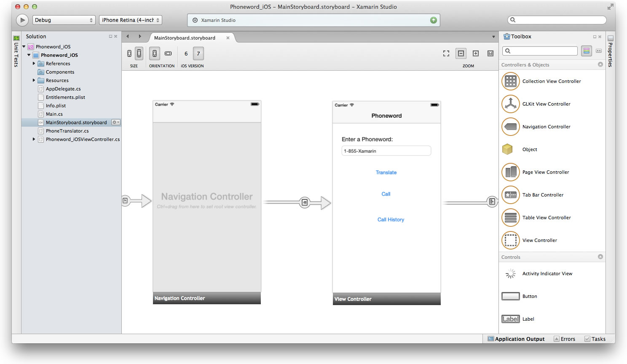Select Entitlements.plist file
The image size is (627, 364).
pyautogui.click(x=65, y=97)
